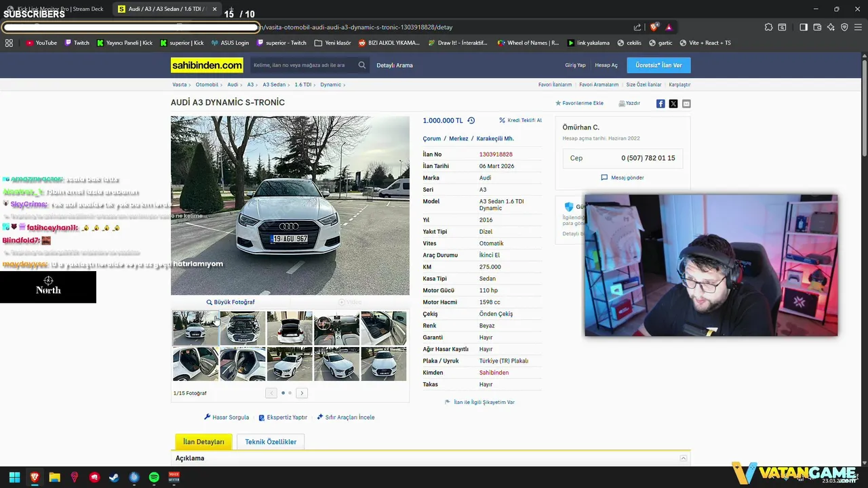Click the main Audi A3 photo

[290, 205]
